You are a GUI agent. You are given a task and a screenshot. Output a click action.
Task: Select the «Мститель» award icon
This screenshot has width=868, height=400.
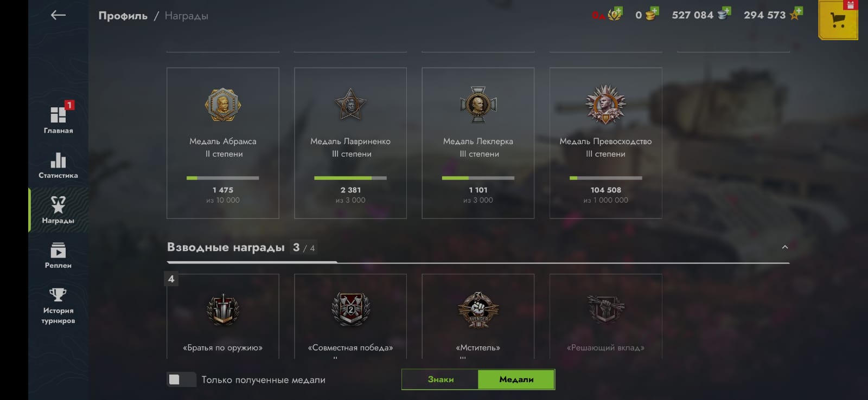point(478,310)
